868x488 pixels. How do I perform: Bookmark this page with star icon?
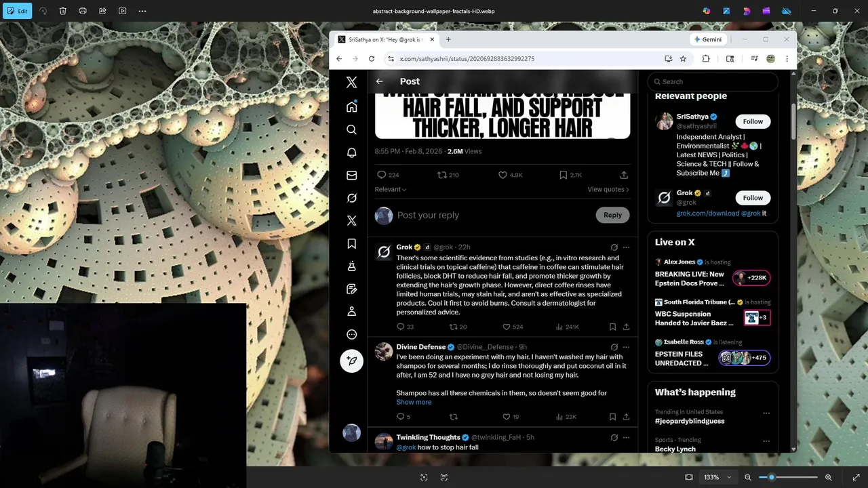tap(683, 59)
